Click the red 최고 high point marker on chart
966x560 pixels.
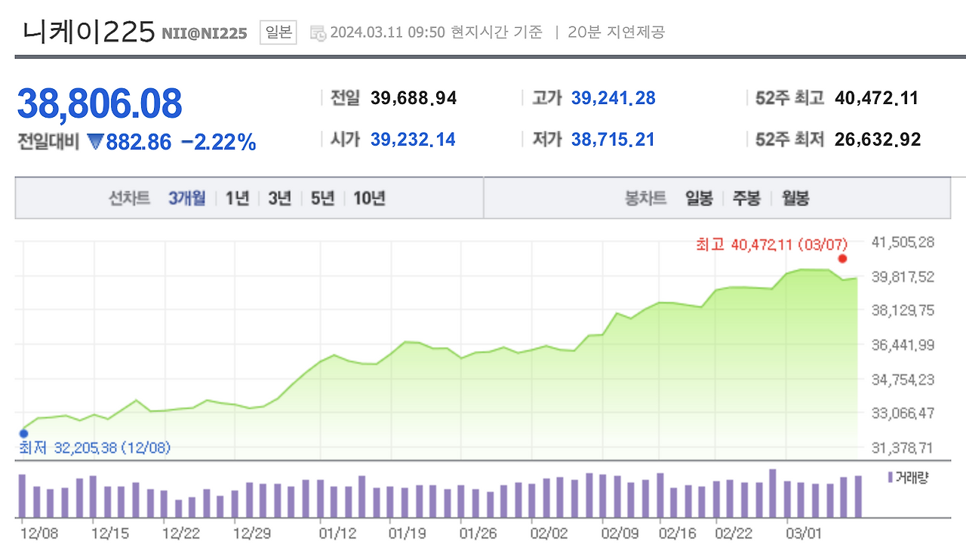pos(842,258)
